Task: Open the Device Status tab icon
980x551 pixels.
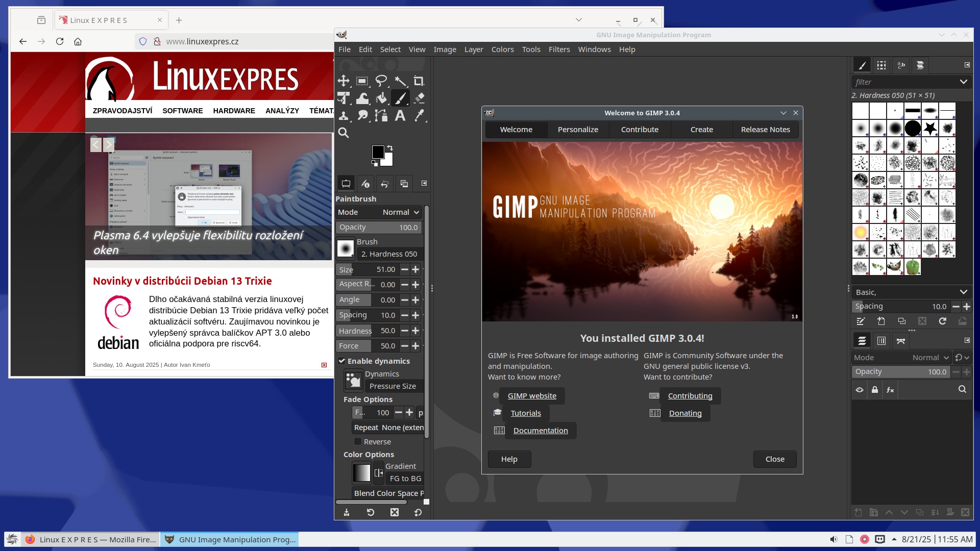Action: click(x=365, y=184)
